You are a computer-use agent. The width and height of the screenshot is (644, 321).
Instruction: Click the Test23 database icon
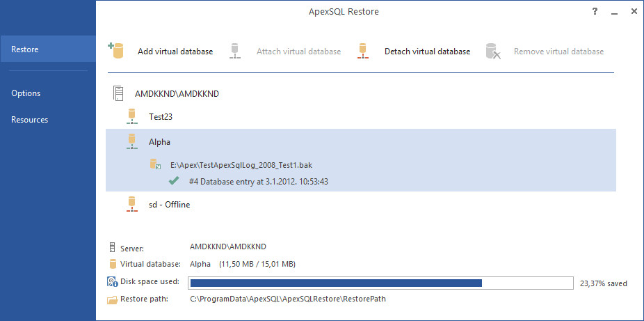pos(132,117)
